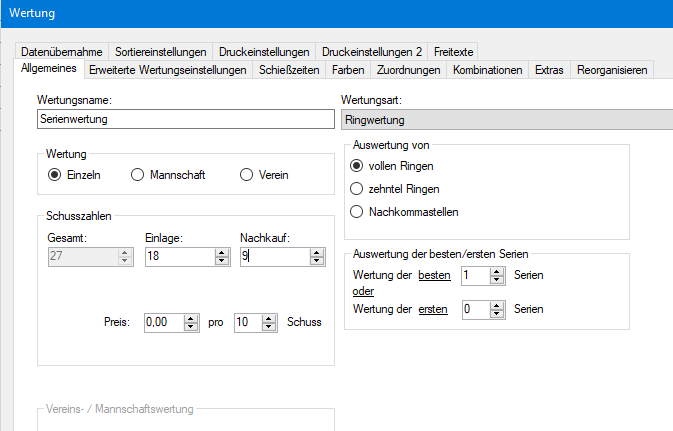Decrease the Nachkauf shot count
This screenshot has width=673, height=431.
coord(318,261)
